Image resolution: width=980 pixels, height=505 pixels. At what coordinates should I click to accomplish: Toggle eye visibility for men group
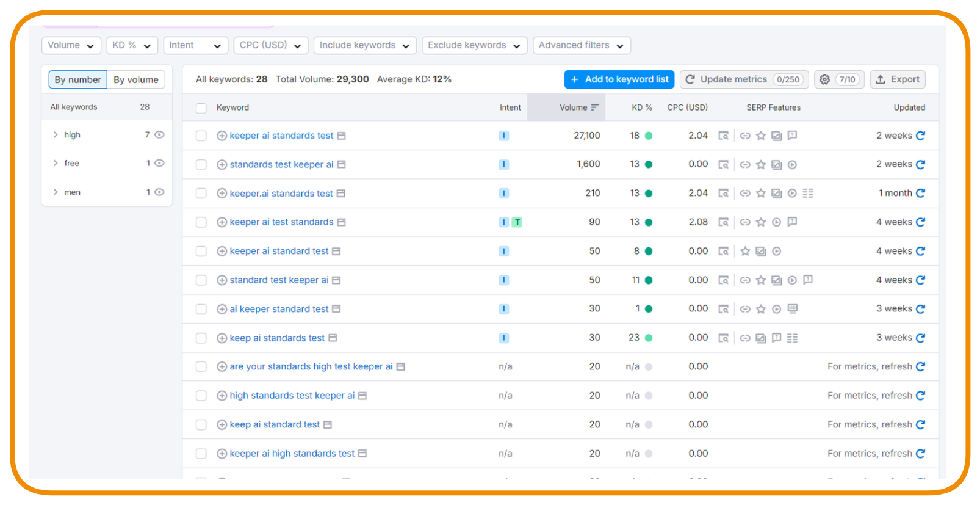click(159, 192)
